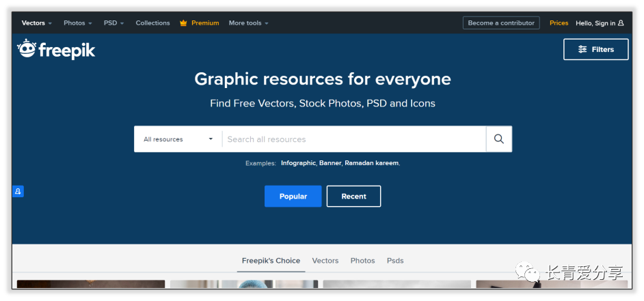Image resolution: width=644 pixels, height=301 pixels.
Task: Click the Ramadan kareem example link
Action: pyautogui.click(x=372, y=163)
